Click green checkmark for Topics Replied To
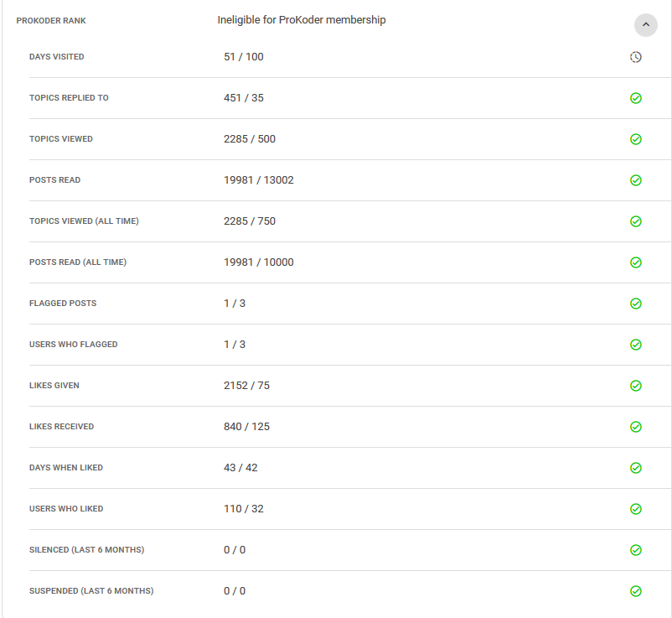 (636, 98)
